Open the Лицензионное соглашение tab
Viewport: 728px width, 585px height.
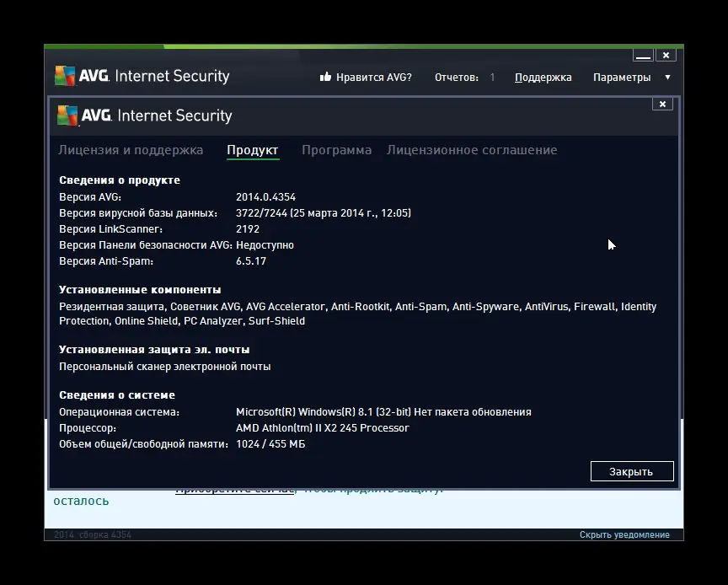click(x=472, y=149)
